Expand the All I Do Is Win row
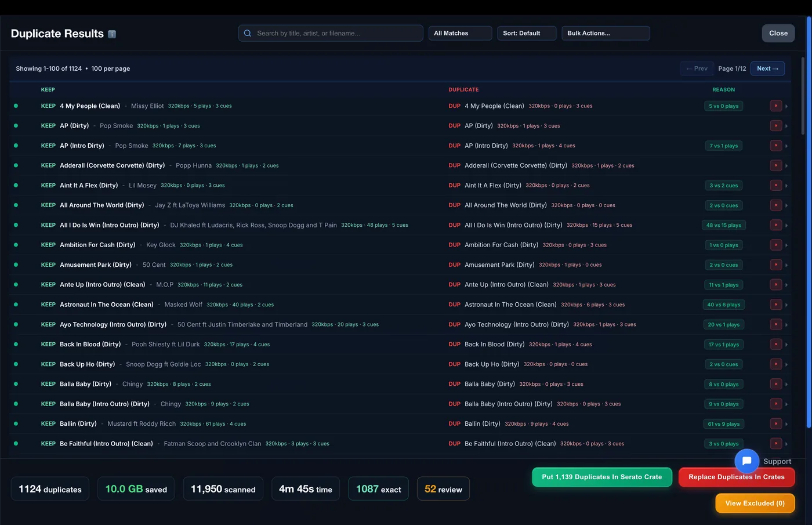The image size is (812, 525). pyautogui.click(x=786, y=225)
